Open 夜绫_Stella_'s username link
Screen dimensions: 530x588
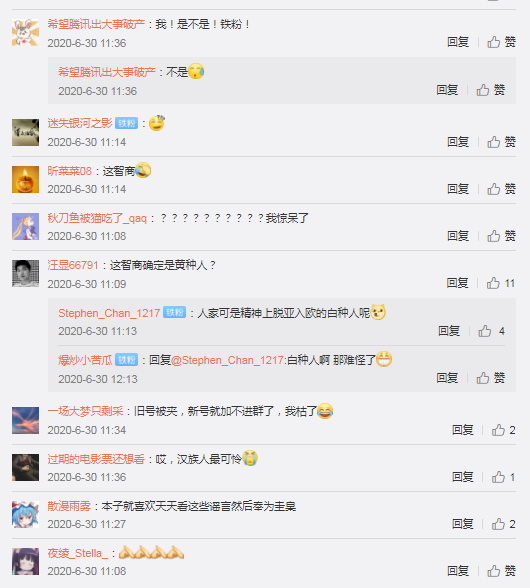tap(78, 553)
